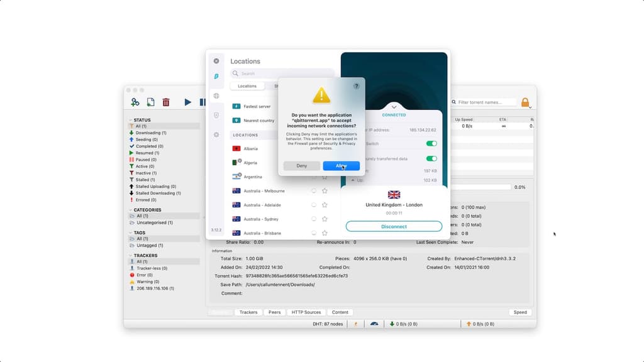Open the shield sidebar icon in VPN

click(216, 116)
